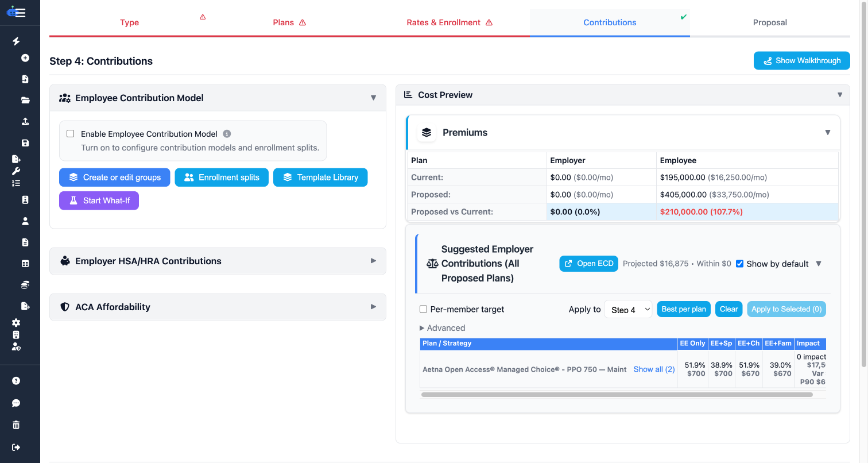Click the horizontal scrollbar under the plan table
This screenshot has width=868, height=463.
(617, 395)
